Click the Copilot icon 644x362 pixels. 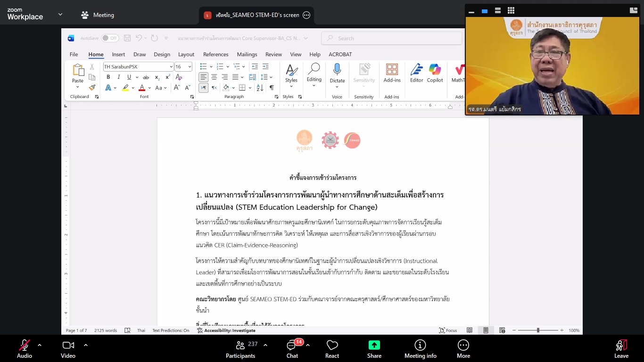435,70
